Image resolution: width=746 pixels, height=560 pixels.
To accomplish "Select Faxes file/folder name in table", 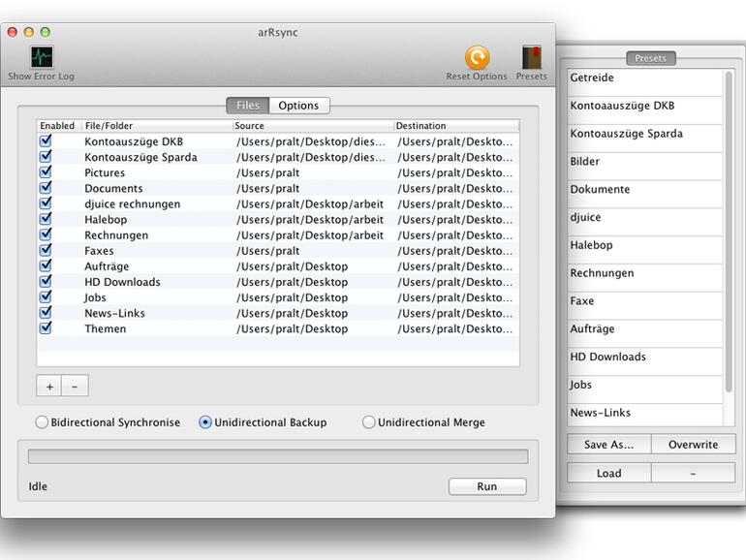I will (99, 251).
